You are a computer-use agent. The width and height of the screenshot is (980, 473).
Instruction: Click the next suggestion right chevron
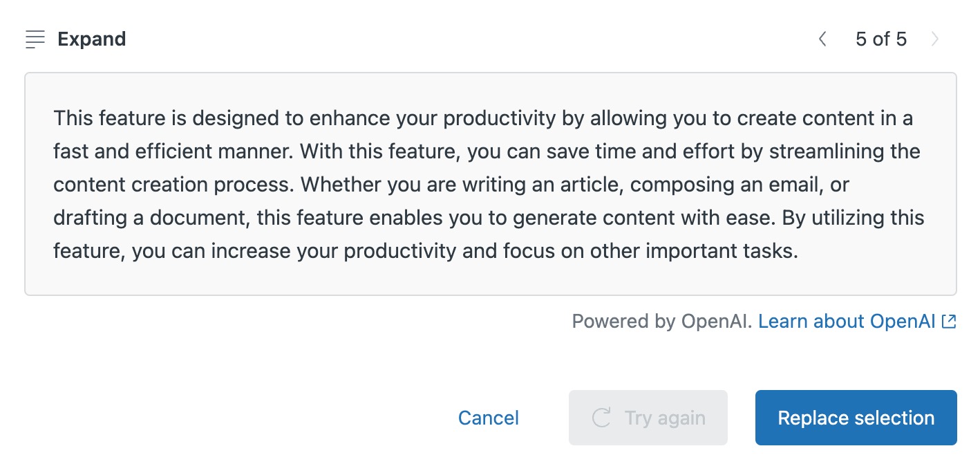pyautogui.click(x=935, y=39)
